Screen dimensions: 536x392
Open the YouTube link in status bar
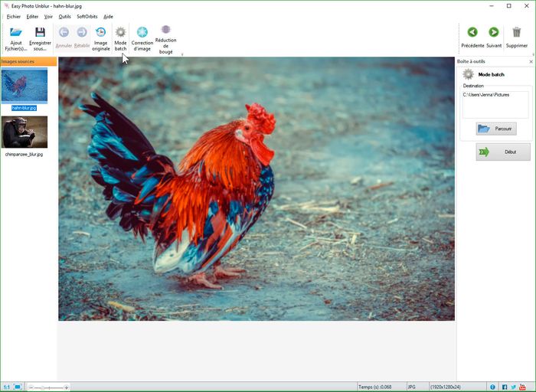click(524, 387)
